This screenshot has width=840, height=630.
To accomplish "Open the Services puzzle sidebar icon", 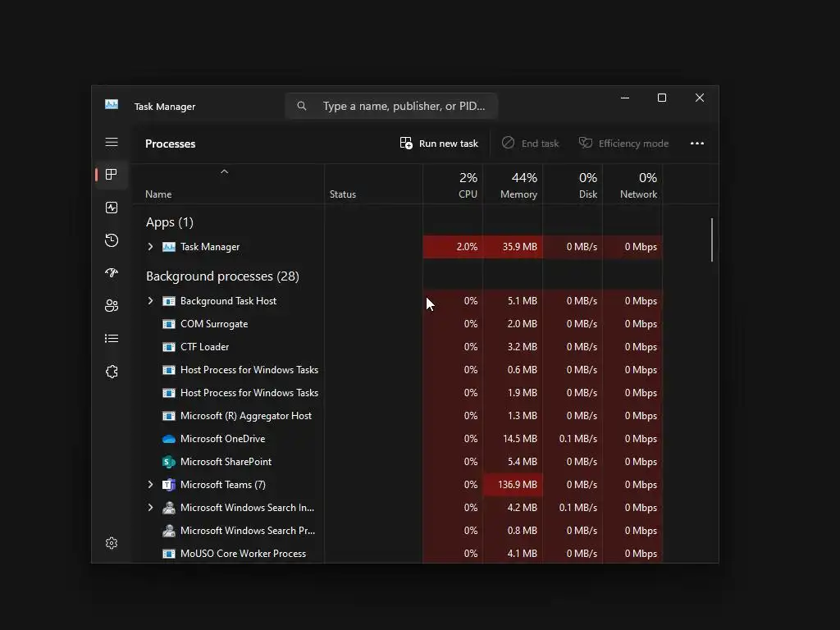I will [x=112, y=372].
